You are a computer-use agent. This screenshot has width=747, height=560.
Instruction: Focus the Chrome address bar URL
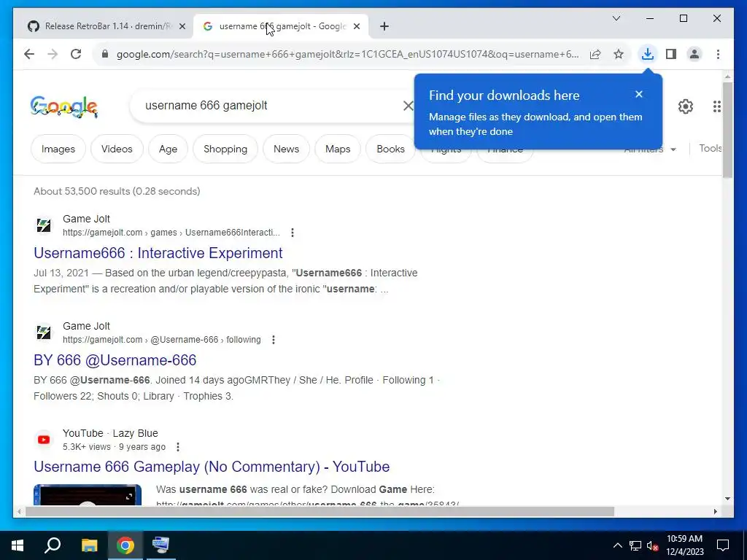(x=348, y=54)
